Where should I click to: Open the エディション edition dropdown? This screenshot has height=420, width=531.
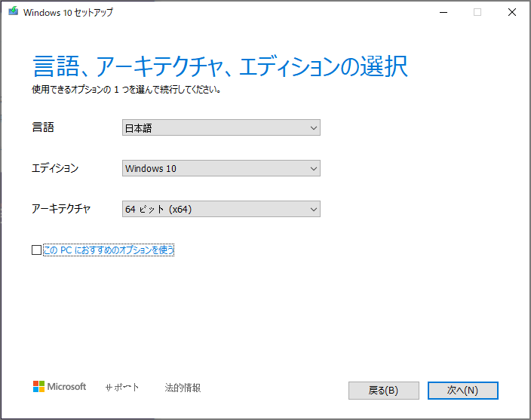[x=221, y=168]
